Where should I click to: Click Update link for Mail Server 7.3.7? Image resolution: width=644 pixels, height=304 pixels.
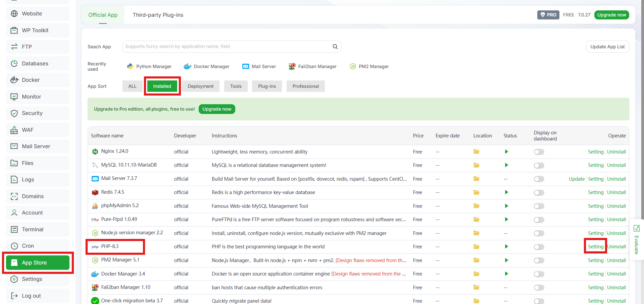pos(577,179)
